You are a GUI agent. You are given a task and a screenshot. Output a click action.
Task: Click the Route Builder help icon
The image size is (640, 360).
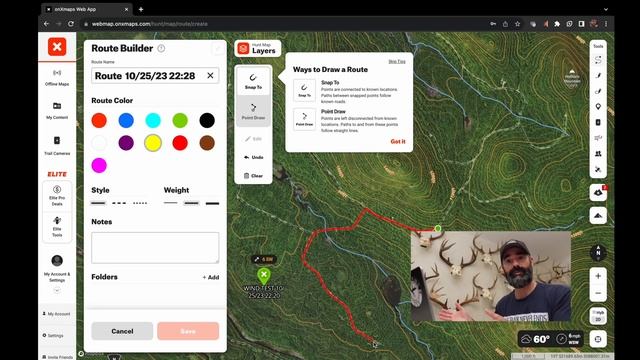click(161, 48)
